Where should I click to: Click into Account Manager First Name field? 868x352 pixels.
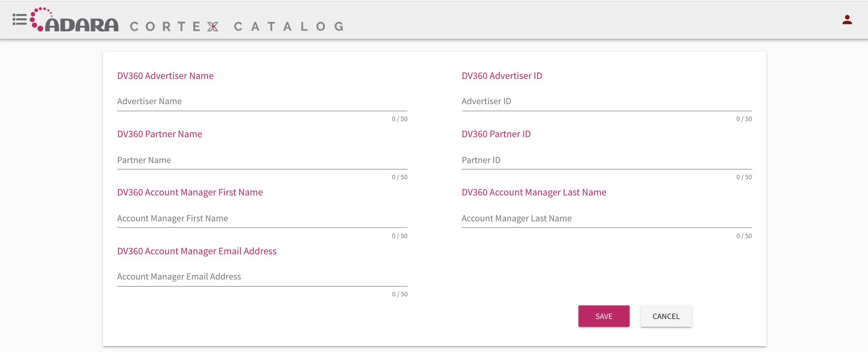click(x=262, y=218)
